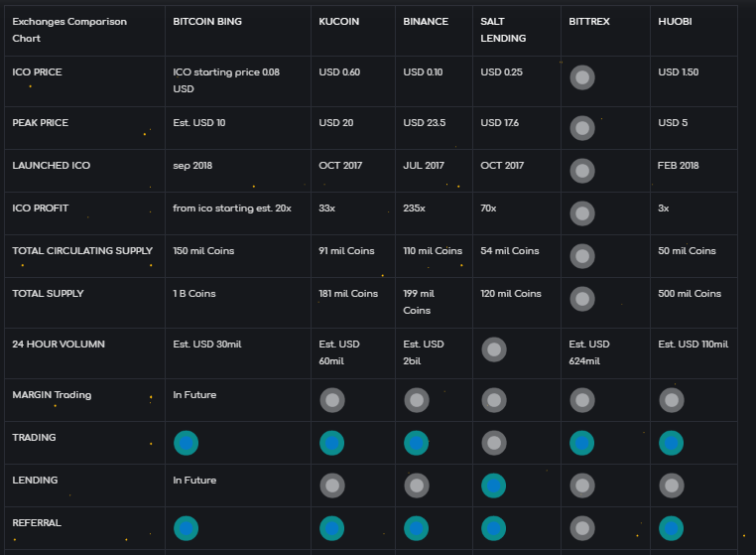Select the BITCOIN BING column header

(x=207, y=22)
